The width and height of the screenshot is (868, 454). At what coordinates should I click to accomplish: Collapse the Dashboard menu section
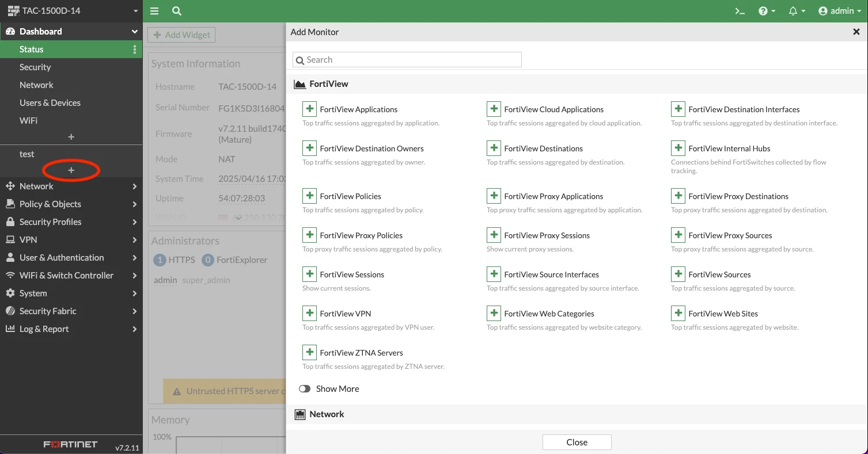click(71, 32)
